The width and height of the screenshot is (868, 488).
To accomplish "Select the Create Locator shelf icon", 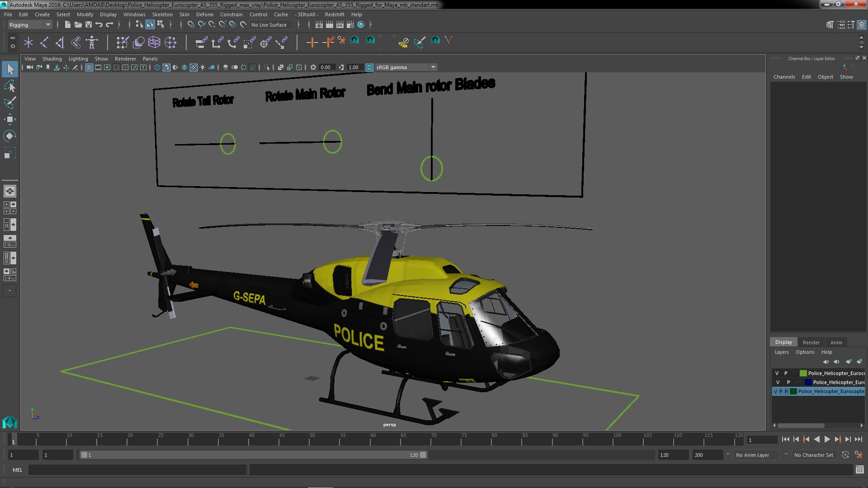I will [x=28, y=43].
